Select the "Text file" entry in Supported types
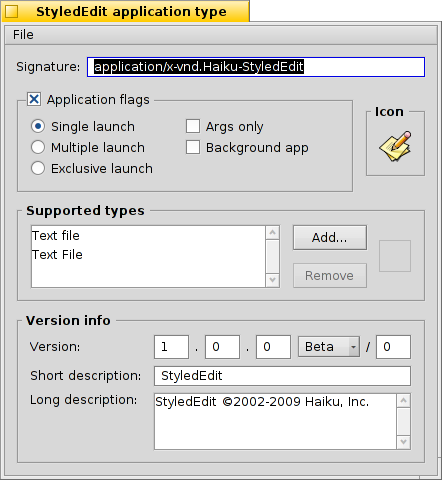 pos(148,236)
